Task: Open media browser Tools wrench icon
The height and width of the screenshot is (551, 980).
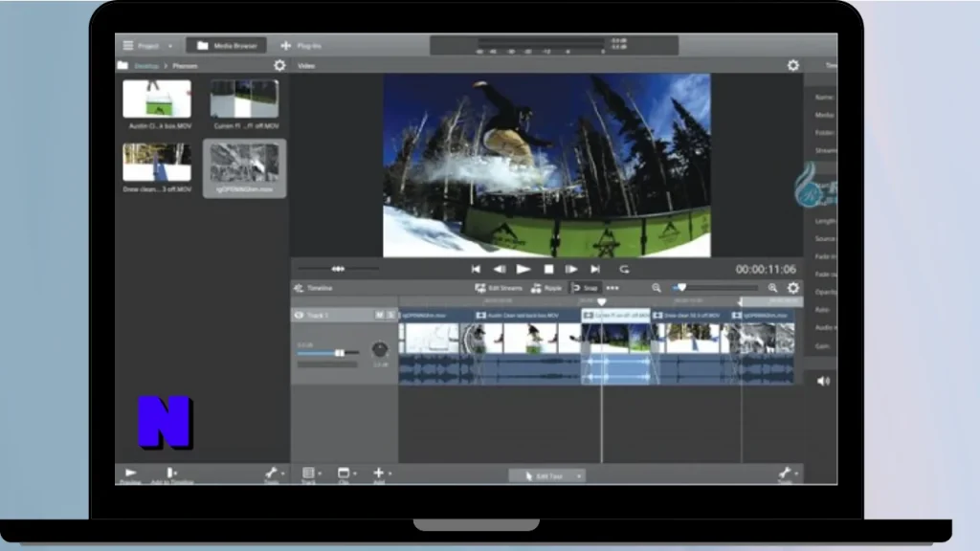Action: pos(271,473)
